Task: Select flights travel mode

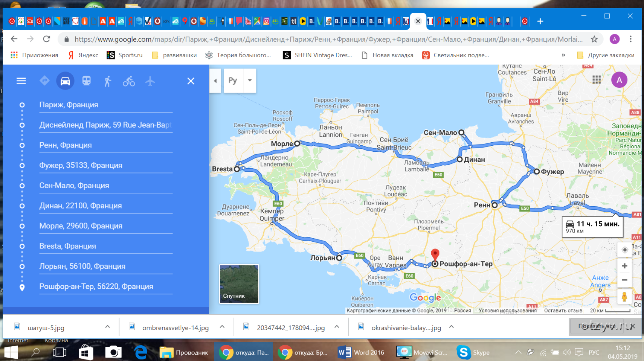Action: tap(150, 81)
